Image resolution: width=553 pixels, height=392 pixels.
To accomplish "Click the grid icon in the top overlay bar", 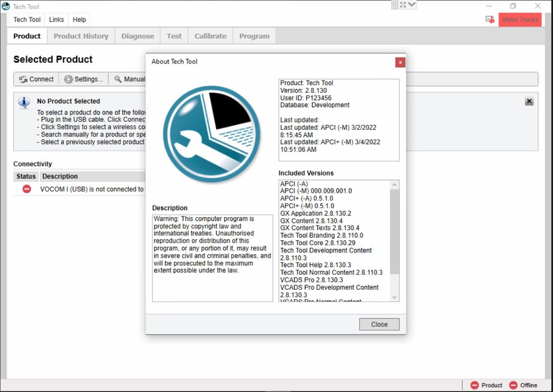I will (395, 5).
